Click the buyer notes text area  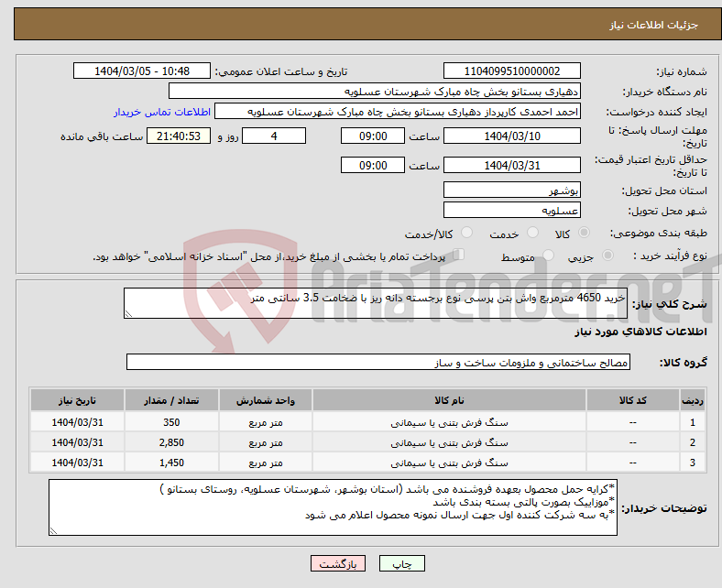coord(333,507)
